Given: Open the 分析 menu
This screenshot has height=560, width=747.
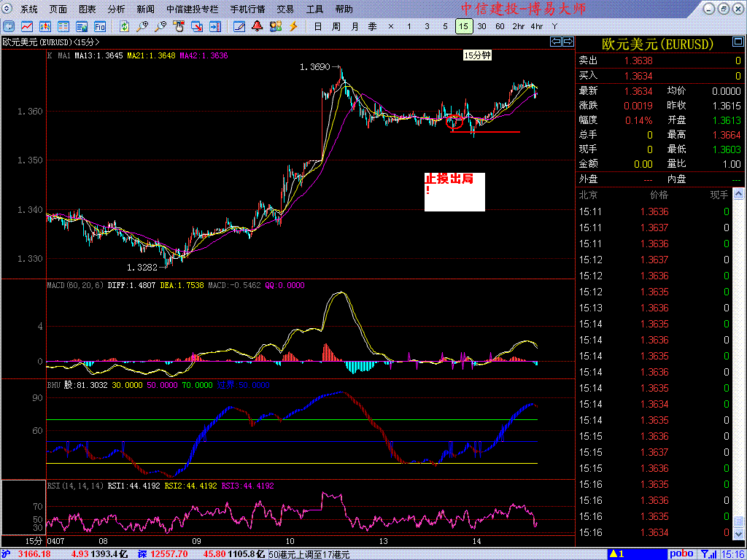Looking at the screenshot, I should [x=116, y=9].
